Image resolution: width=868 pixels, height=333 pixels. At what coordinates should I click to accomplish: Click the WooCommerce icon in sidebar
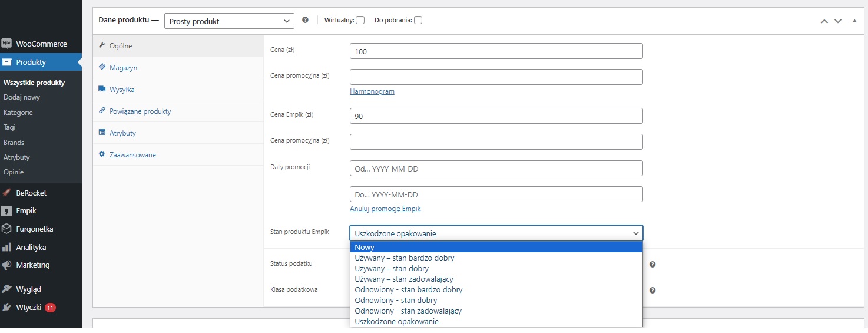[6, 44]
